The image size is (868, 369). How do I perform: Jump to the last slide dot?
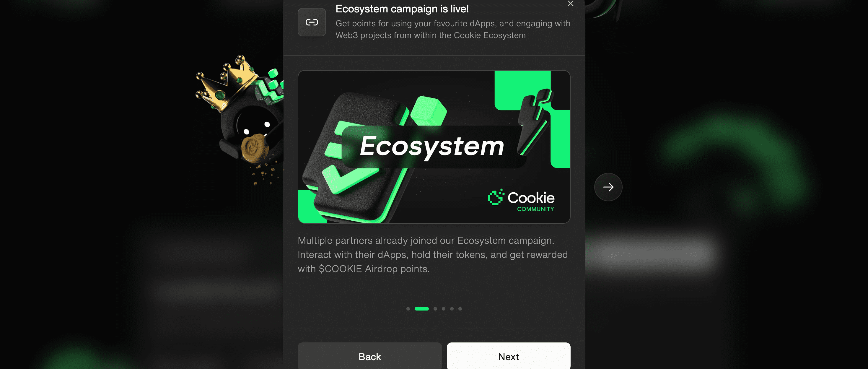460,309
